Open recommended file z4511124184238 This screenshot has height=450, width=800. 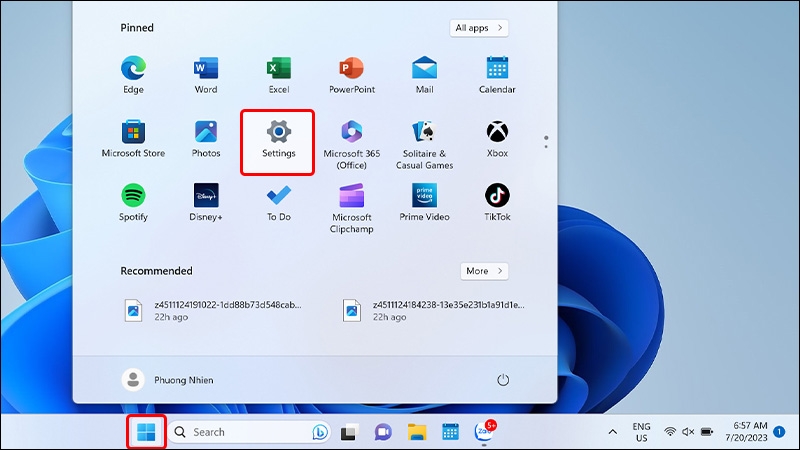pyautogui.click(x=433, y=310)
